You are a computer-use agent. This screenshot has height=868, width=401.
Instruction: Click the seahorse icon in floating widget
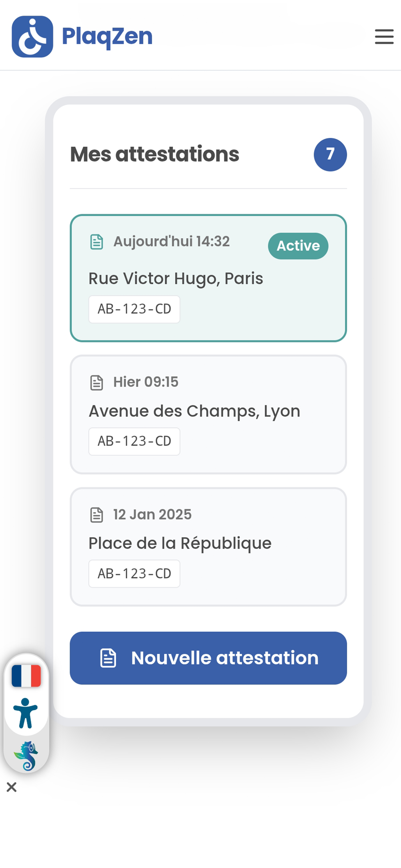pyautogui.click(x=26, y=756)
